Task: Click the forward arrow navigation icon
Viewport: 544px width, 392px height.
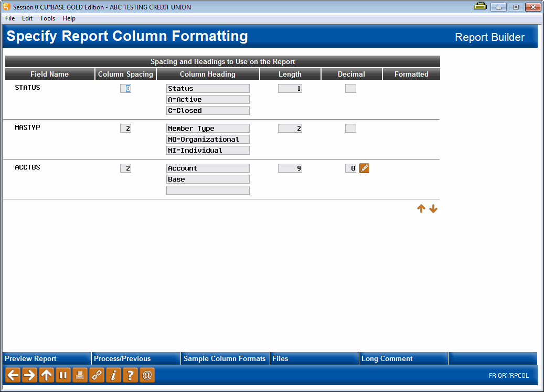Action: click(x=29, y=375)
